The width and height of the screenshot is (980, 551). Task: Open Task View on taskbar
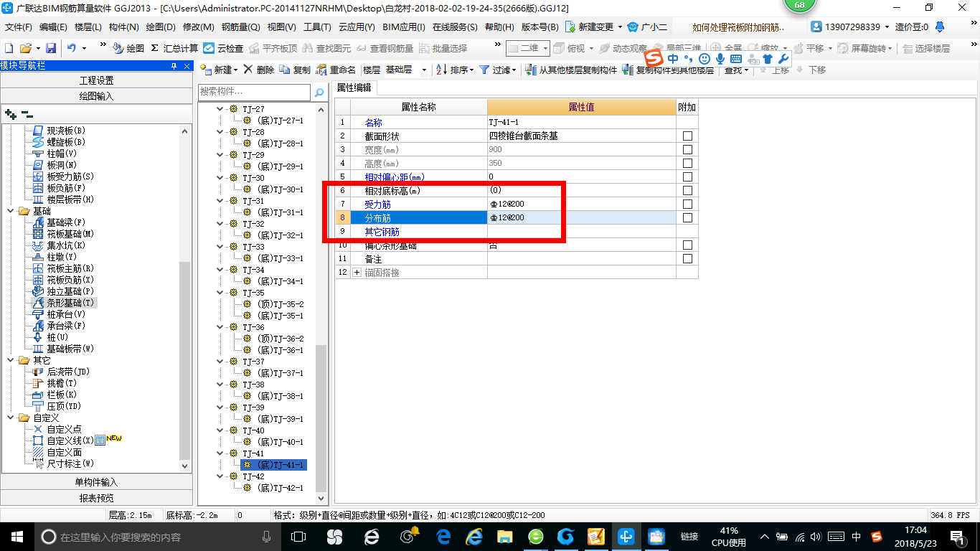(x=298, y=537)
